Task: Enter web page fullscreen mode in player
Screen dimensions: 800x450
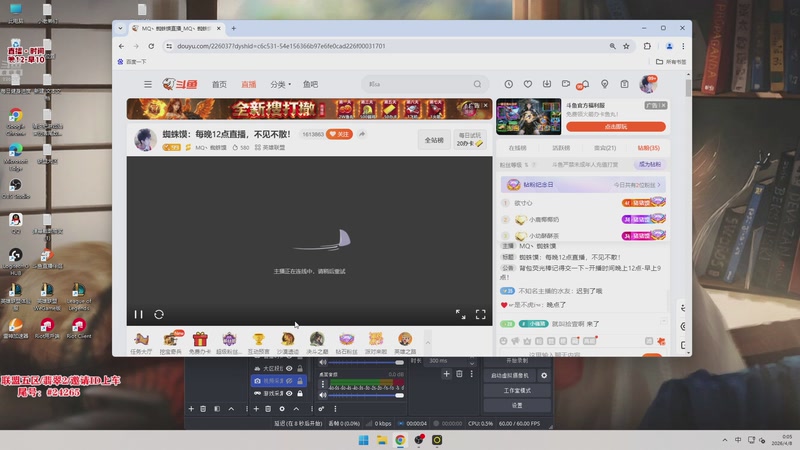Action: (460, 314)
